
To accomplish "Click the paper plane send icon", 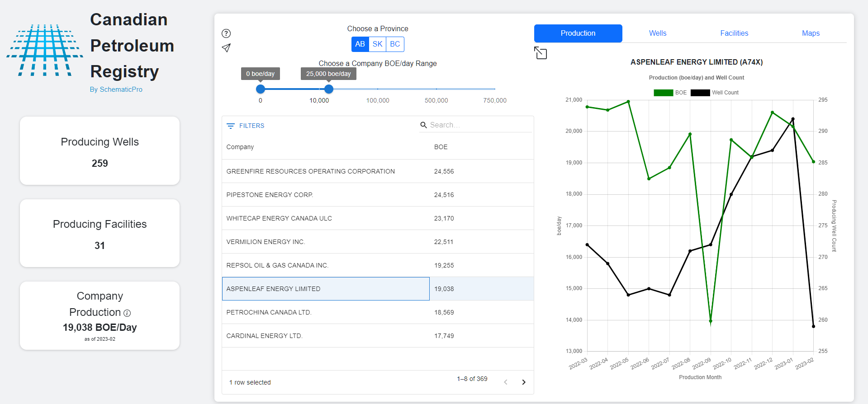I will click(226, 48).
